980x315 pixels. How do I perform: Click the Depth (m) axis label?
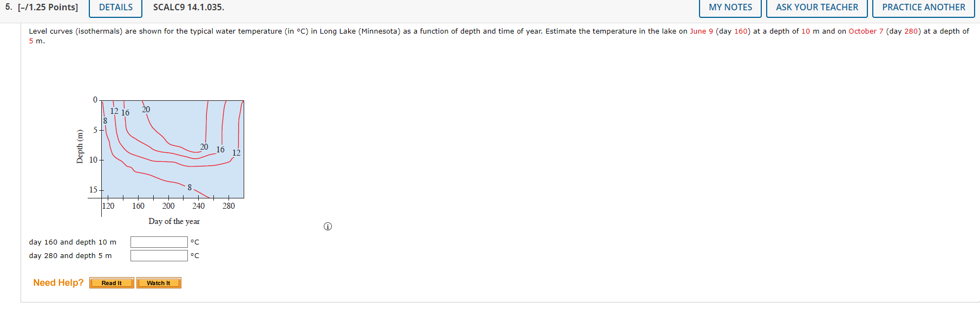pyautogui.click(x=80, y=145)
